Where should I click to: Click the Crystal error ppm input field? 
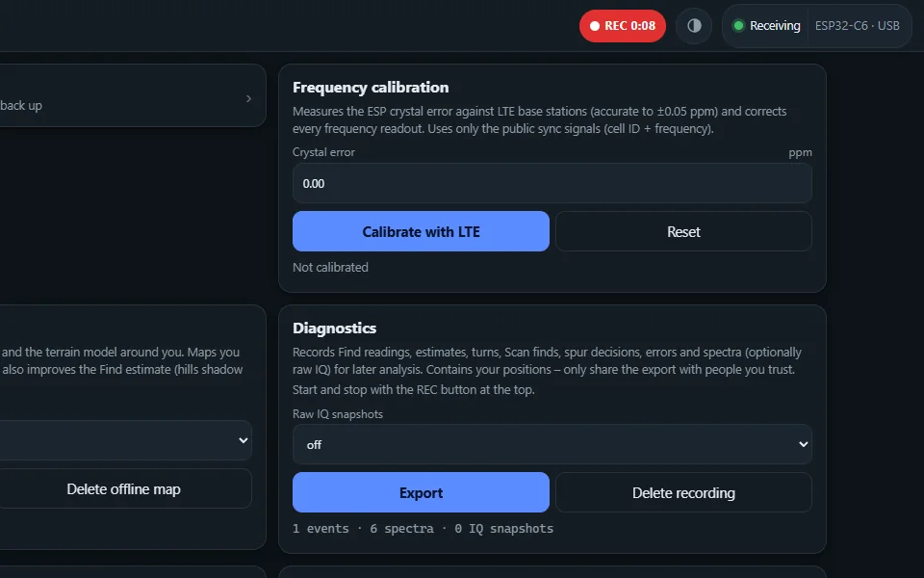click(x=552, y=183)
